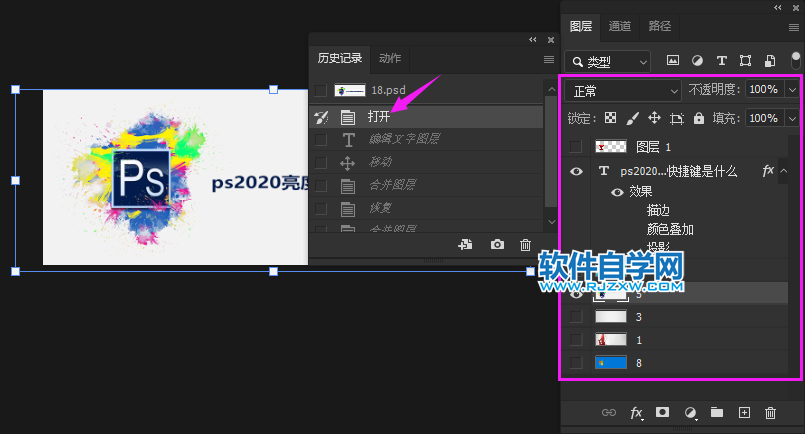Screen dimensions: 805x434
Task: Show layer 8 visibility box
Action: pyautogui.click(x=576, y=363)
